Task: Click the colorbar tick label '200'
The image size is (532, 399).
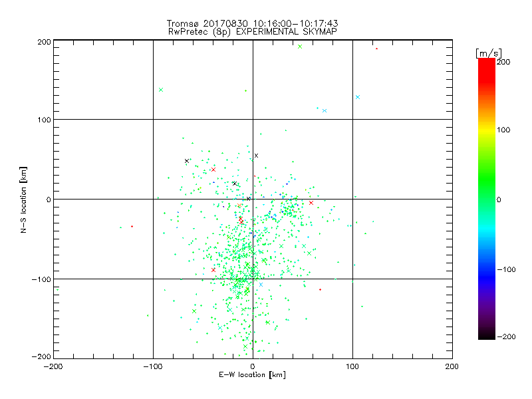Action: click(x=503, y=62)
